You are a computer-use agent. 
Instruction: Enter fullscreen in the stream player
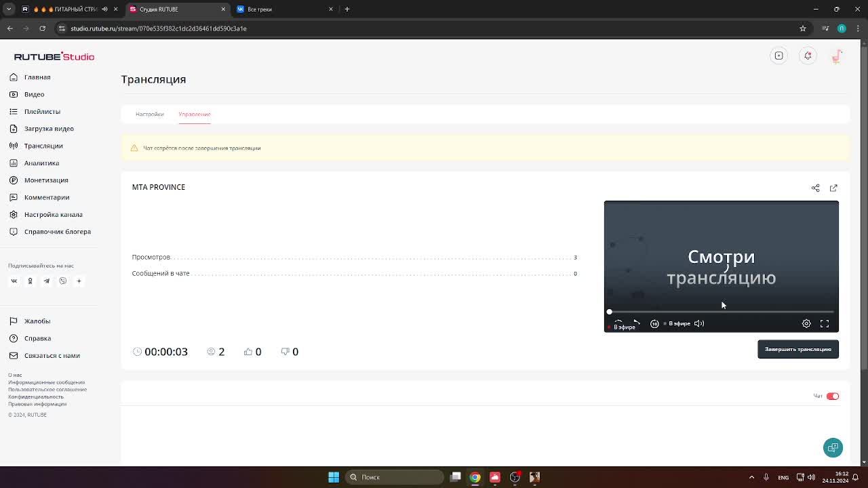(x=825, y=324)
